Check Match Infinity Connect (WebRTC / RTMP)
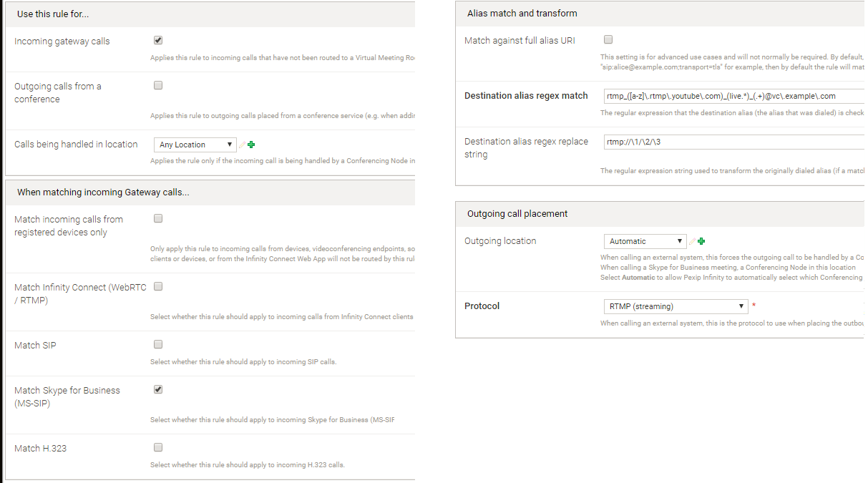868x483 pixels. 157,286
